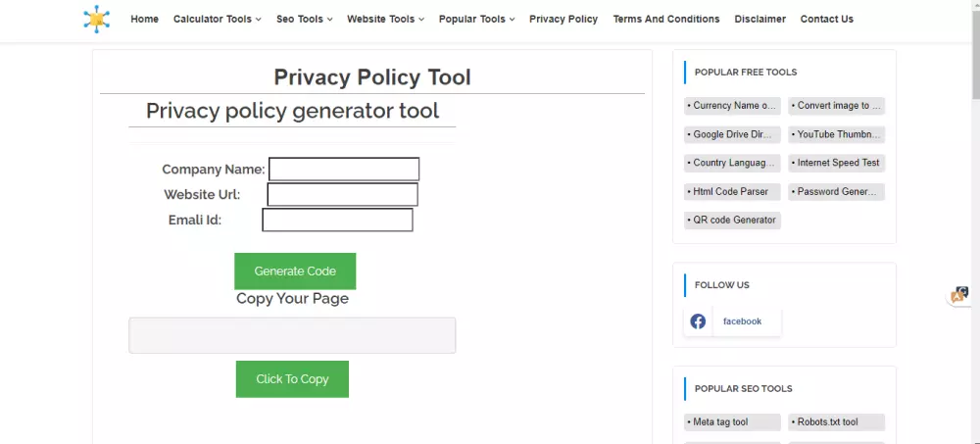Image resolution: width=980 pixels, height=444 pixels.
Task: Expand the Website Tools menu
Action: [x=386, y=19]
